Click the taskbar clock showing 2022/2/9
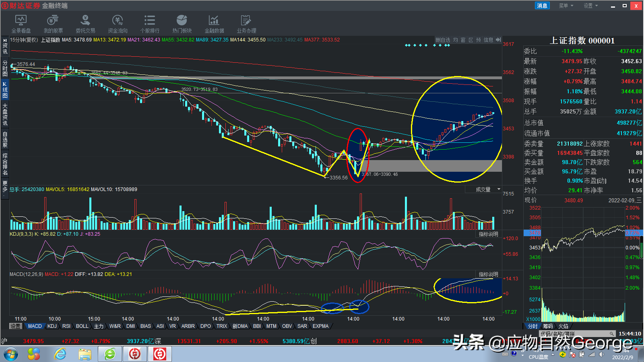This screenshot has width=644, height=362. (x=622, y=354)
